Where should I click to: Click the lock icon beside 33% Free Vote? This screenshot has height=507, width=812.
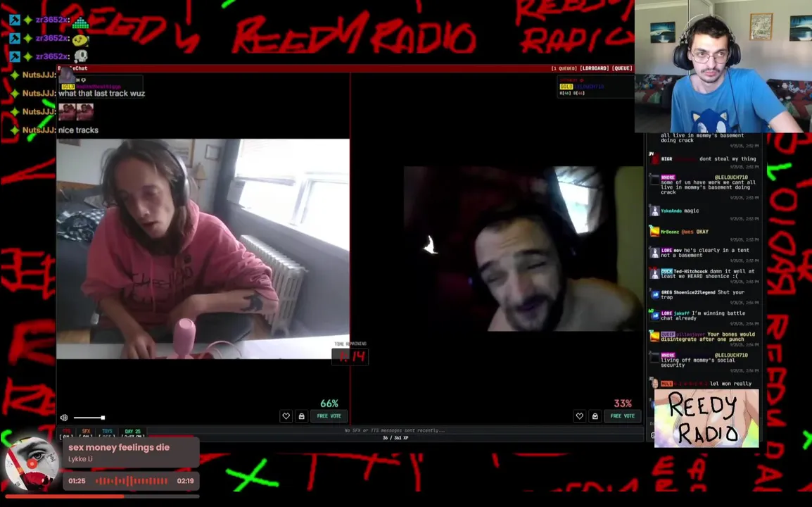pyautogui.click(x=595, y=415)
